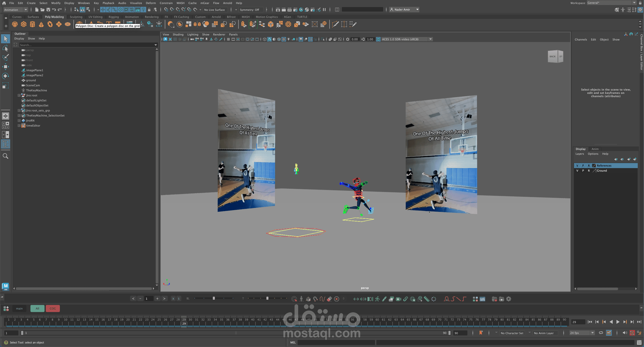Viewport: 644px width, 347px height.
Task: Toggle visibility V of Ground layer
Action: [x=577, y=171]
